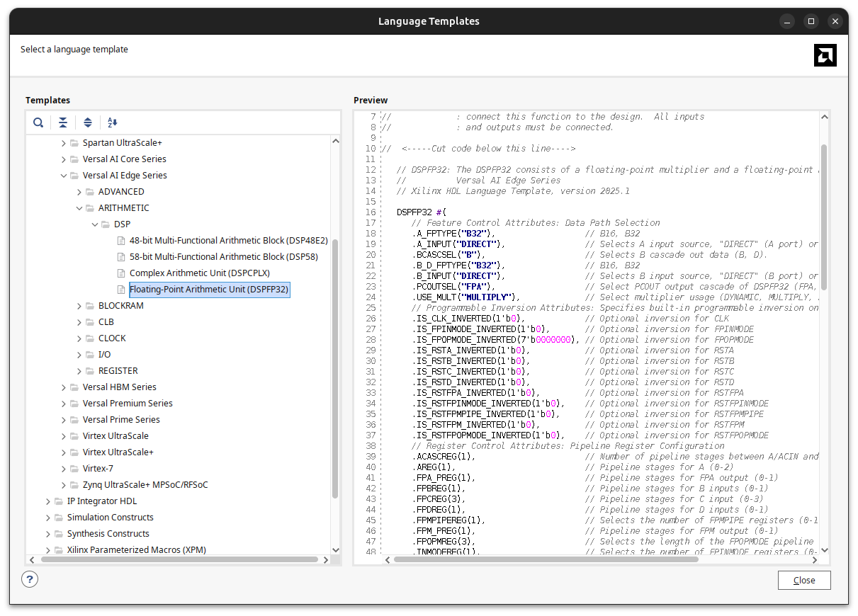Expand the I/O folder

pos(79,355)
